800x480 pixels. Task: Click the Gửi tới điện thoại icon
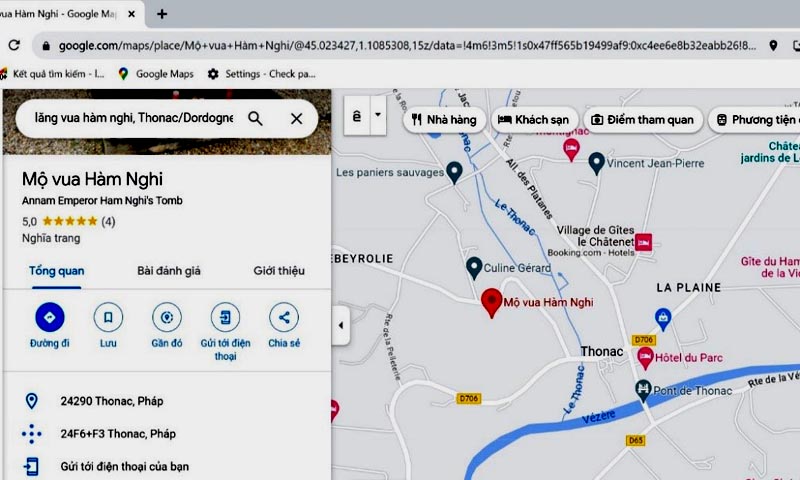[x=225, y=317]
